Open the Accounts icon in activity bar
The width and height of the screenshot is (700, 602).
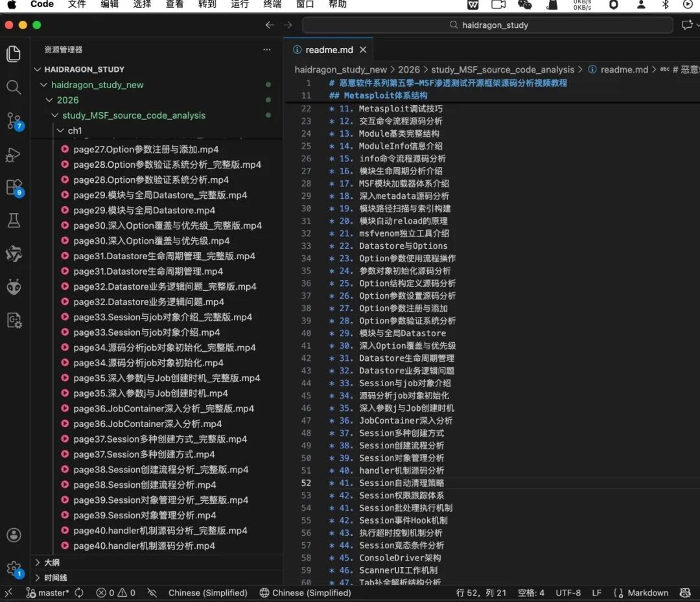point(14,535)
